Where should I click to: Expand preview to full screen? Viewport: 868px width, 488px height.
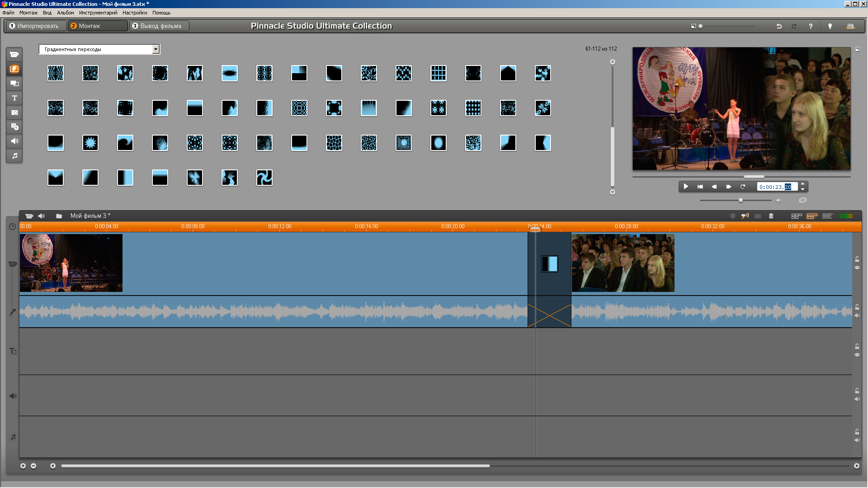coord(858,49)
